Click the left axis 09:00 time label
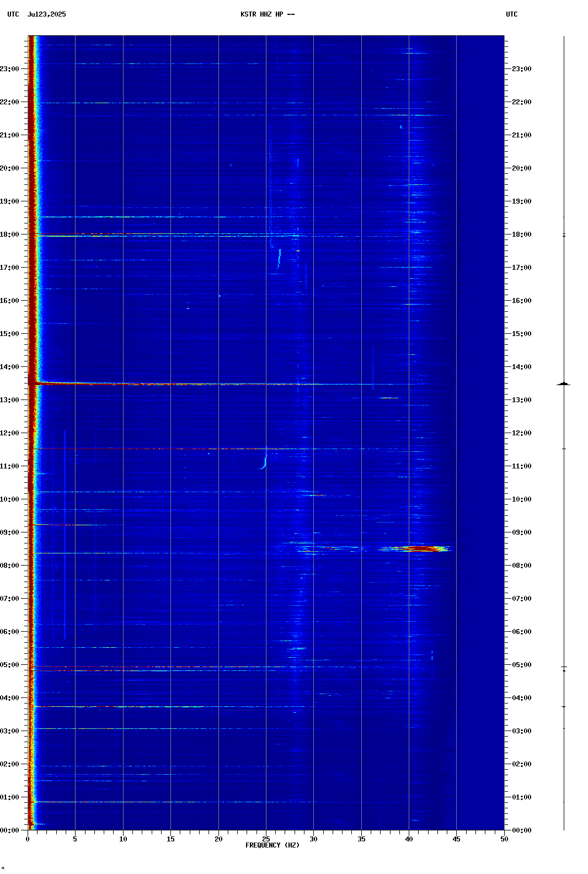The width and height of the screenshot is (588, 874). tap(9, 532)
